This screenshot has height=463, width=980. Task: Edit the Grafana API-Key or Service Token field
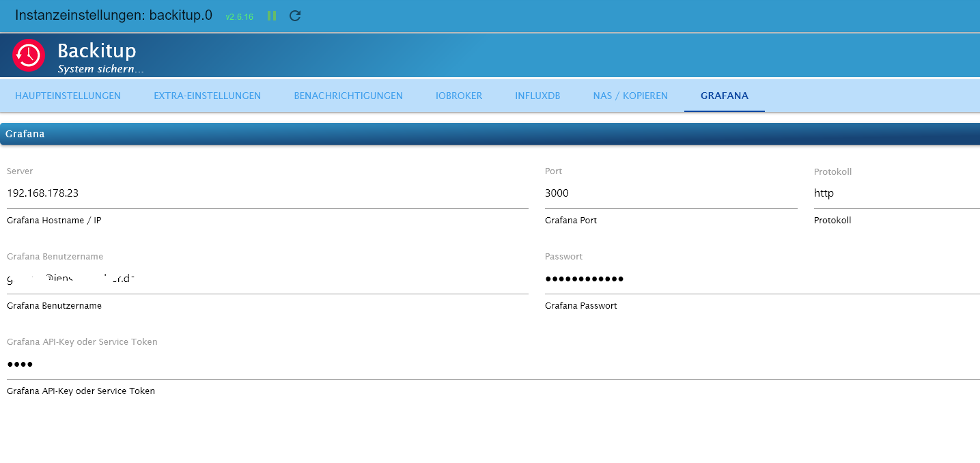(493, 364)
